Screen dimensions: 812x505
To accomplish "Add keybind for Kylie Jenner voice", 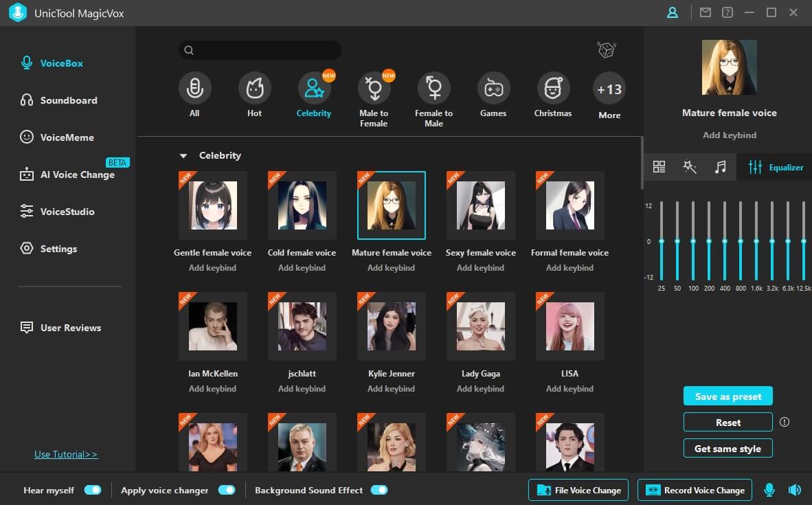I will tap(391, 388).
